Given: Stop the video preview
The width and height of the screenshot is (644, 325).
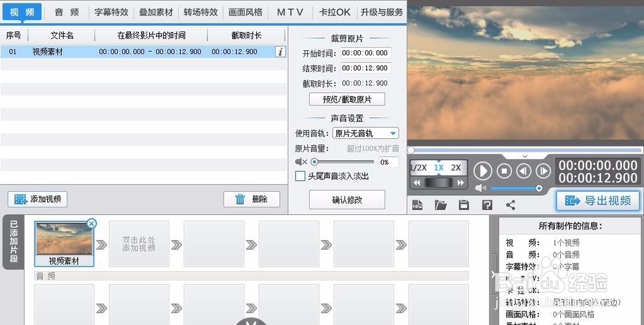Looking at the screenshot, I should (504, 171).
